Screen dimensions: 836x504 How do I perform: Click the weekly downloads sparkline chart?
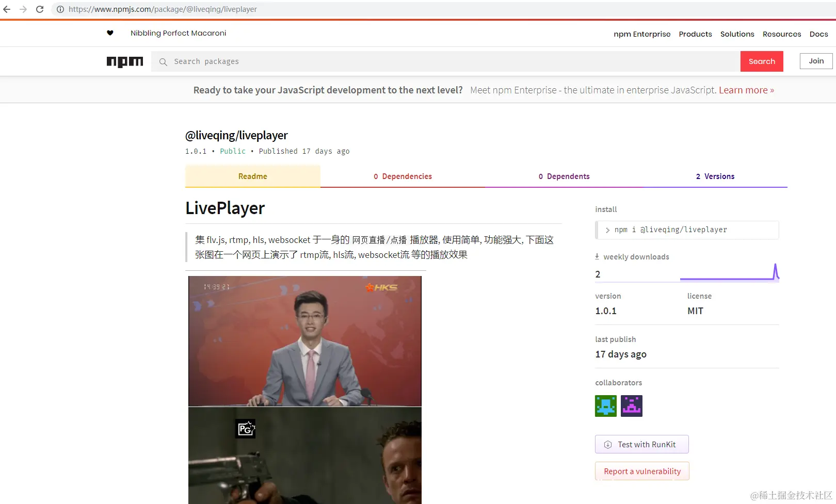730,272
